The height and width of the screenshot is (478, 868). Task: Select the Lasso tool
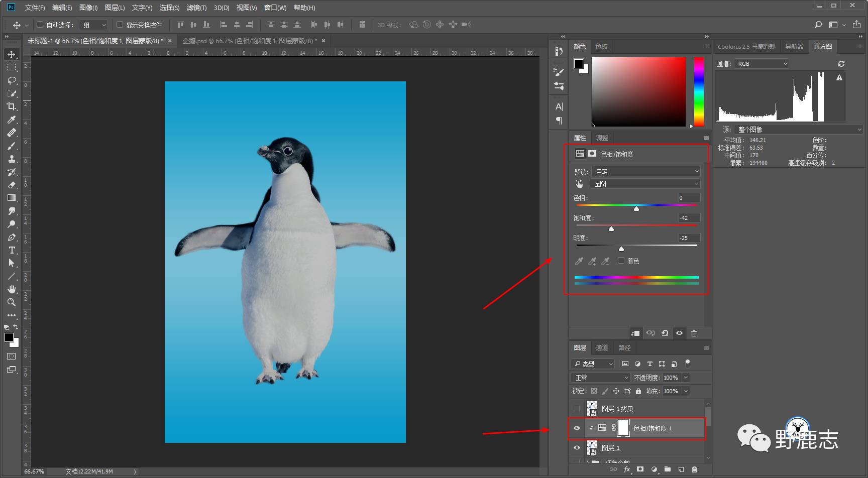click(11, 80)
